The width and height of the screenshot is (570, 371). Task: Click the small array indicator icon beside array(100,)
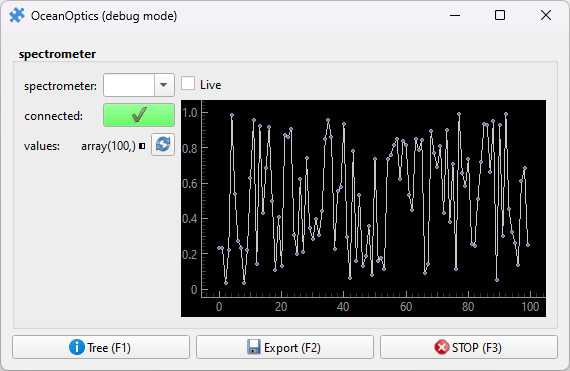pos(142,146)
